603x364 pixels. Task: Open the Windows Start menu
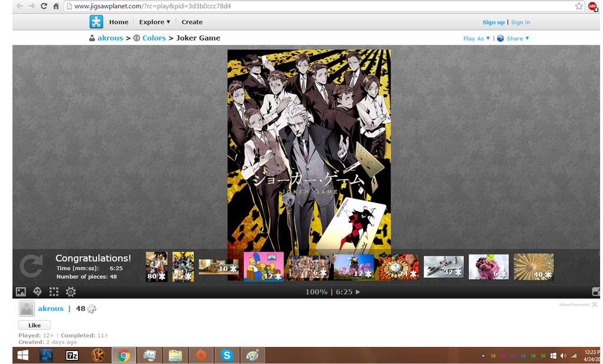tap(23, 355)
